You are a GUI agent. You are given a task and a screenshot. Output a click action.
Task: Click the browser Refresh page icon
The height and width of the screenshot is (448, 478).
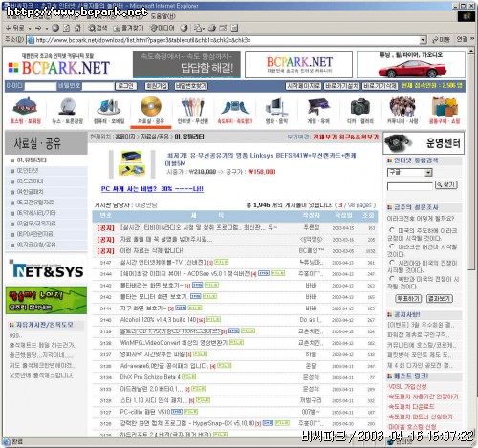click(66, 28)
